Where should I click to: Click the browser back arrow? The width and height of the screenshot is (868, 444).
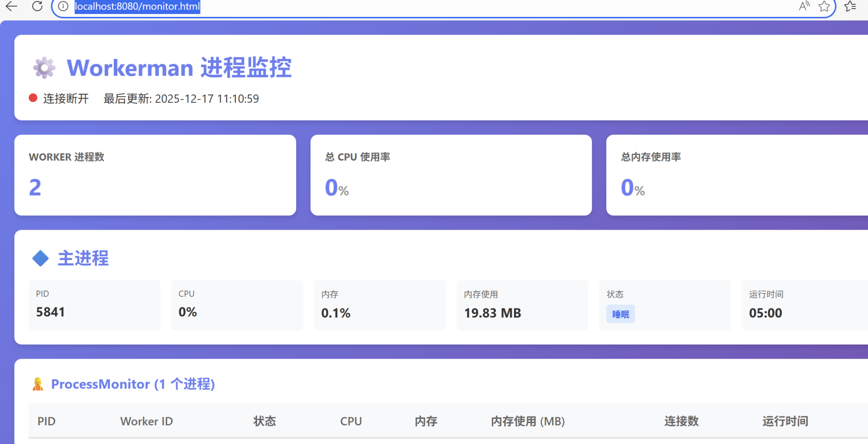(x=12, y=6)
